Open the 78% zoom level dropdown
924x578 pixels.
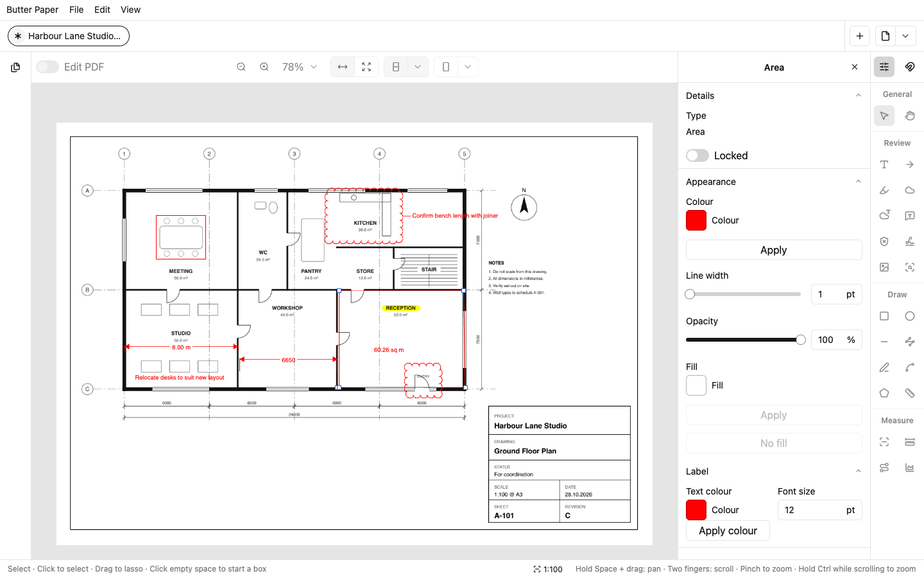[300, 67]
